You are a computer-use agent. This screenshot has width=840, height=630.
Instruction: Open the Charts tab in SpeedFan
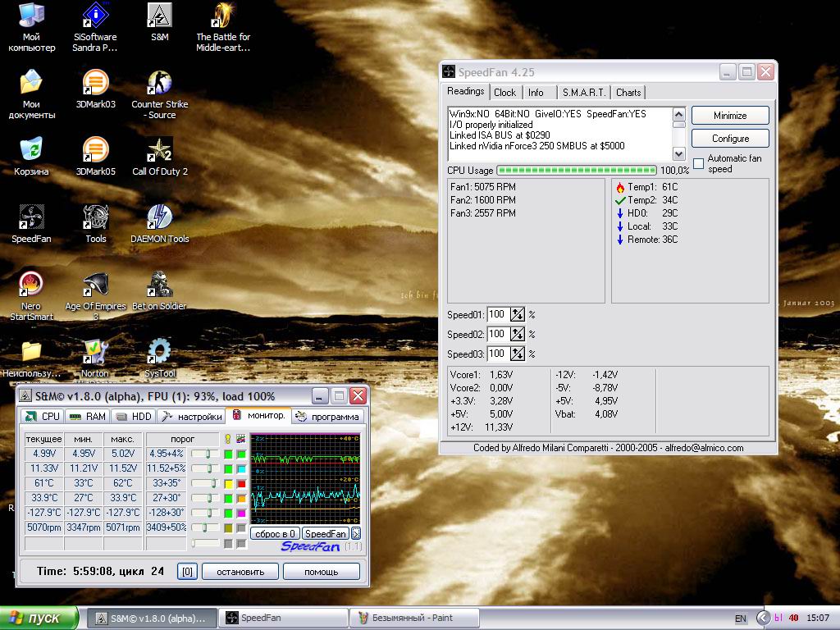coord(628,92)
